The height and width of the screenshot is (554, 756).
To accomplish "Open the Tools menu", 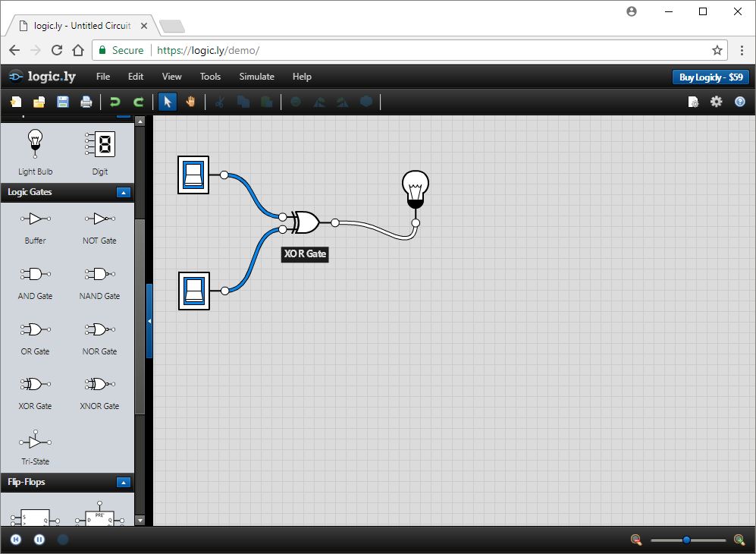I will tap(210, 77).
